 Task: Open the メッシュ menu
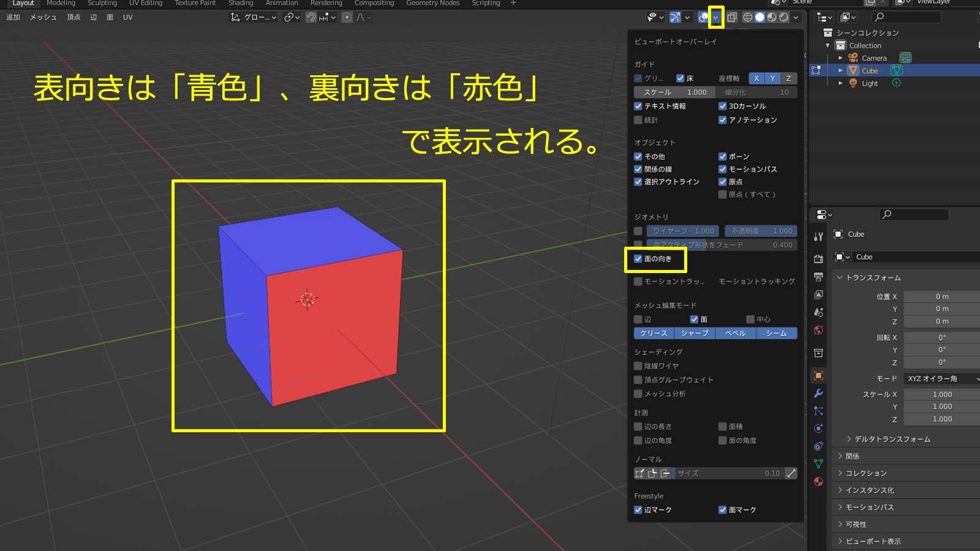43,17
